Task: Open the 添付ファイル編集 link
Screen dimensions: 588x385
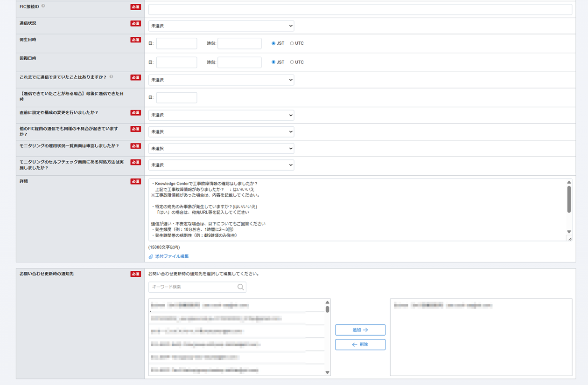Action: pyautogui.click(x=172, y=256)
